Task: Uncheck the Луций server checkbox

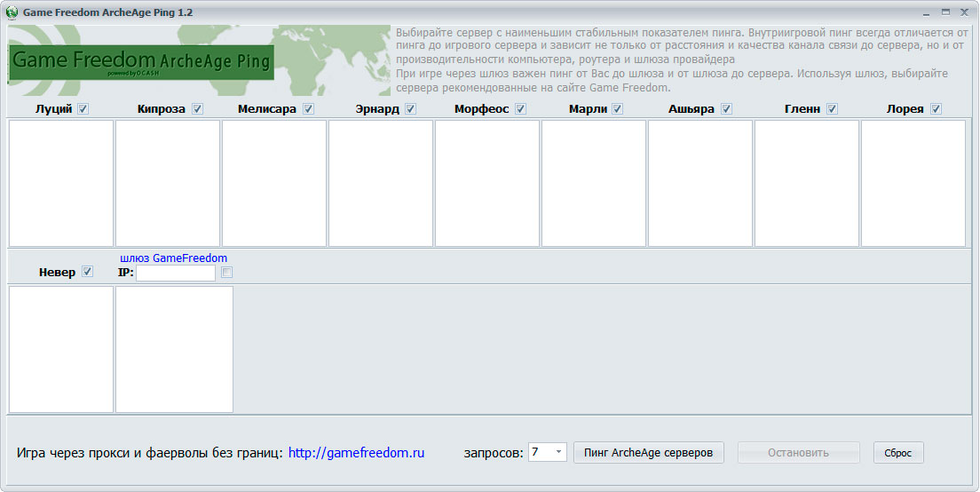Action: coord(83,108)
